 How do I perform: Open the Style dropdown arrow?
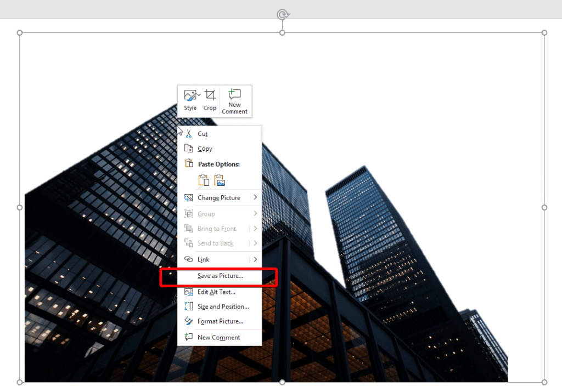(x=199, y=94)
